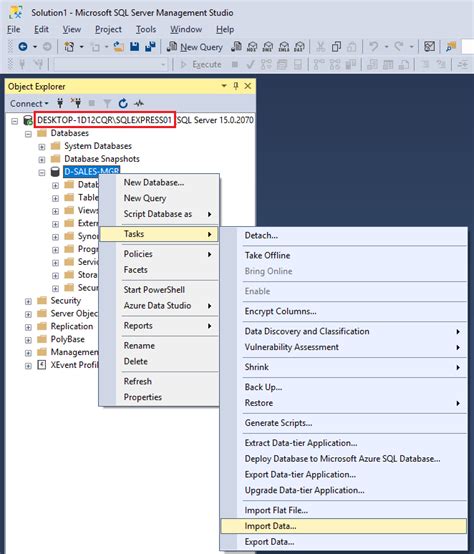The height and width of the screenshot is (554, 474).
Task: Click the Save All icon
Action: pyautogui.click(x=150, y=46)
